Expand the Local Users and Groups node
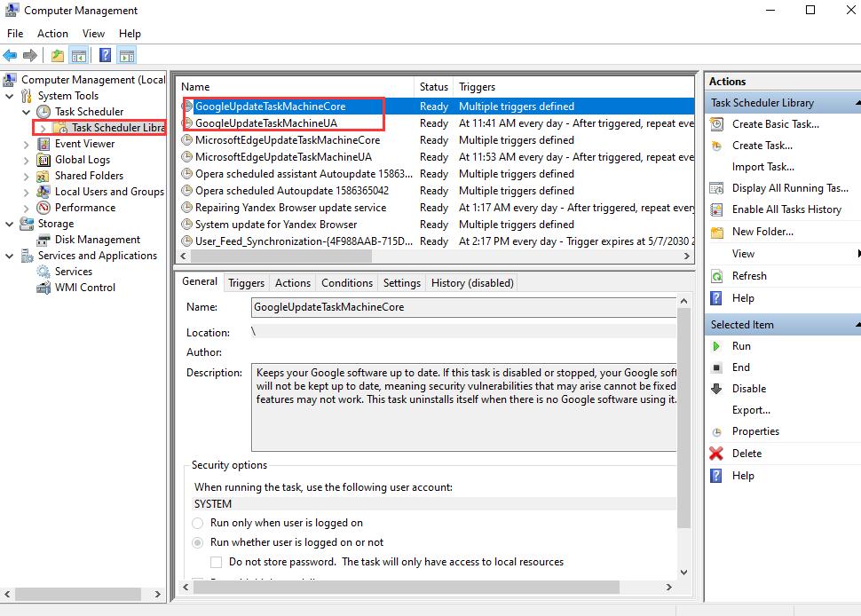The image size is (861, 616). click(x=27, y=192)
